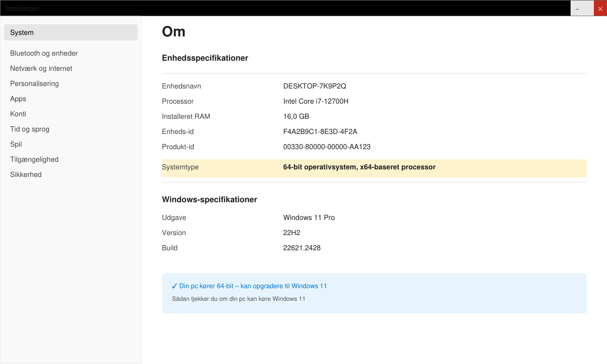Click processor value Intel Core i7-12700H
Image resolution: width=607 pixels, height=364 pixels.
coord(316,101)
